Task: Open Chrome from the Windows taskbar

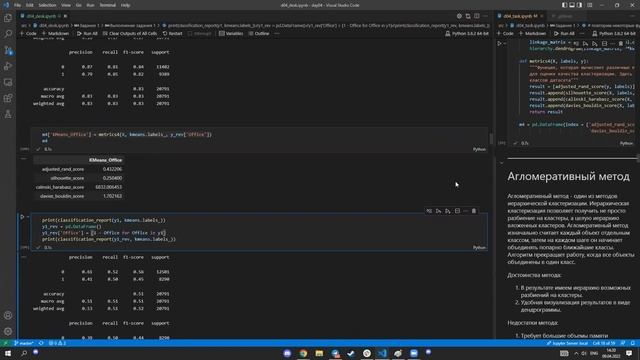Action: point(303,353)
